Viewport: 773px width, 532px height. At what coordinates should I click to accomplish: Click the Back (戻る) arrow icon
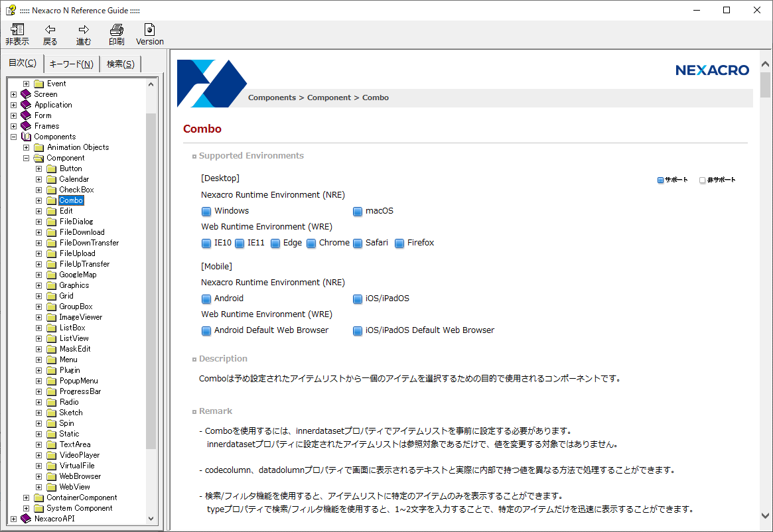[x=50, y=30]
